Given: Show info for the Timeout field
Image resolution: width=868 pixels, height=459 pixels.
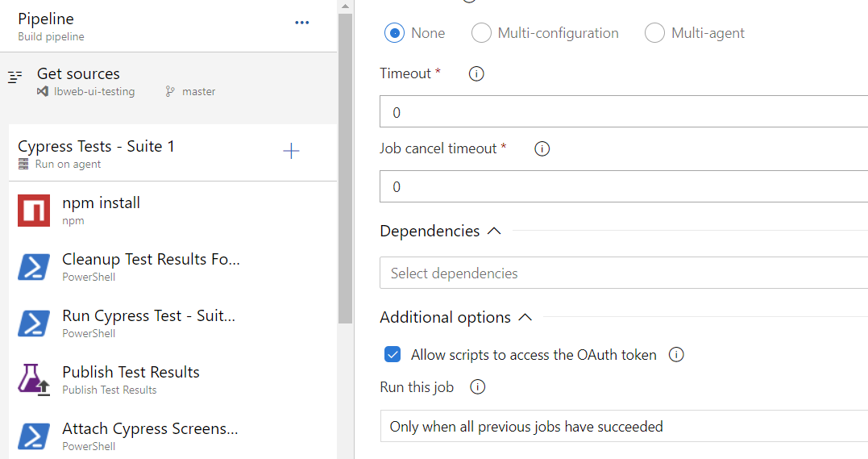Looking at the screenshot, I should tap(476, 74).
